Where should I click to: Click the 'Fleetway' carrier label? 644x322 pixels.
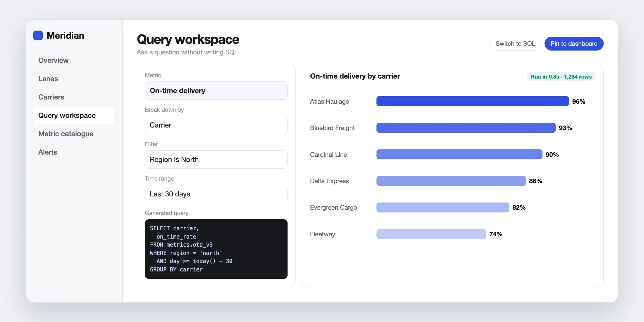click(323, 234)
